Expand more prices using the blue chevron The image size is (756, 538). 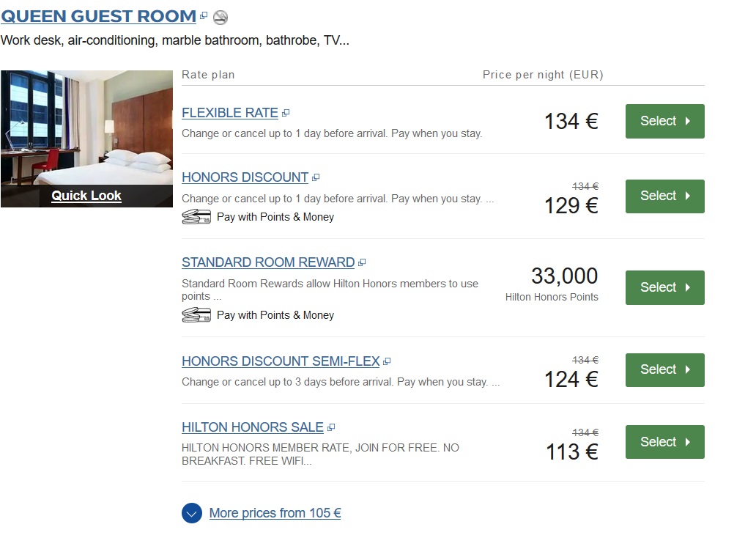tap(191, 513)
